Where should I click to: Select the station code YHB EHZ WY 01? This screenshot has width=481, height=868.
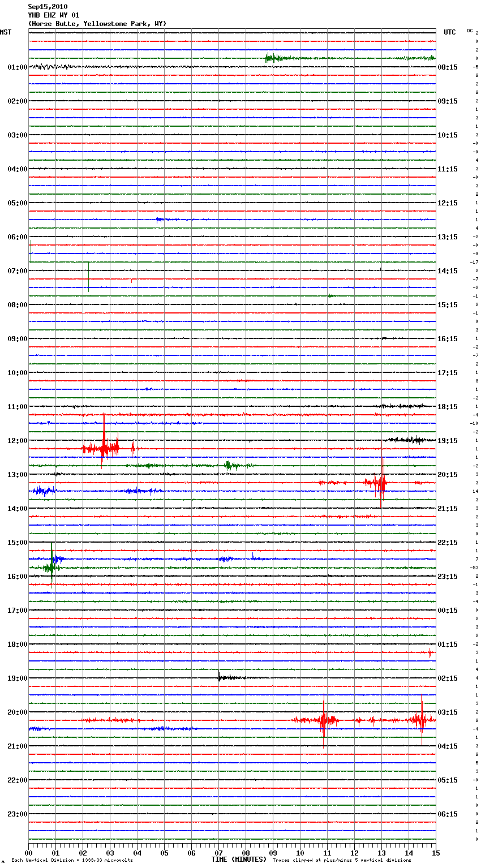click(54, 15)
